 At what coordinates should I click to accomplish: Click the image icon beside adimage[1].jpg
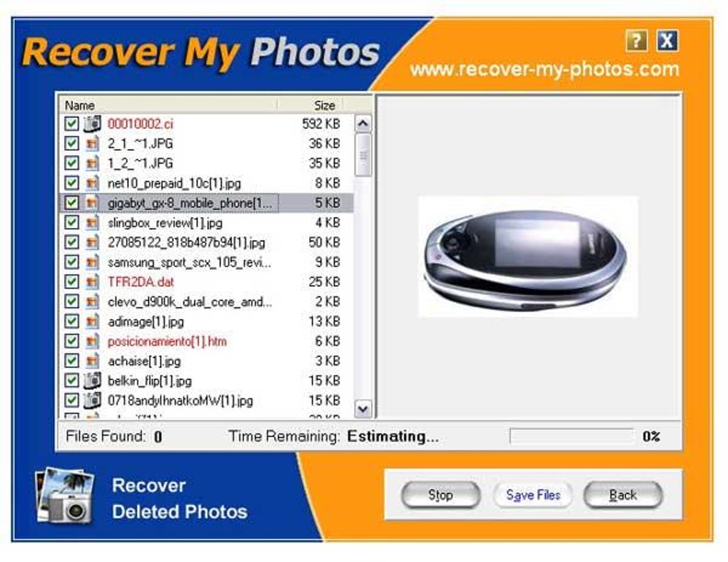tap(92, 321)
